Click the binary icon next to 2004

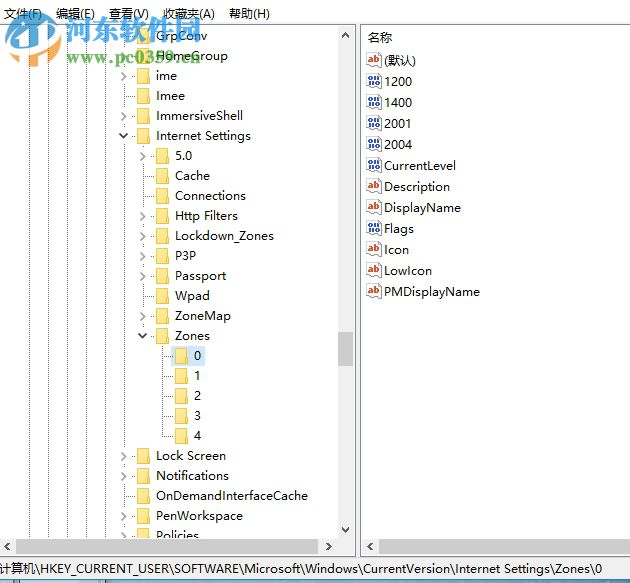pos(374,144)
